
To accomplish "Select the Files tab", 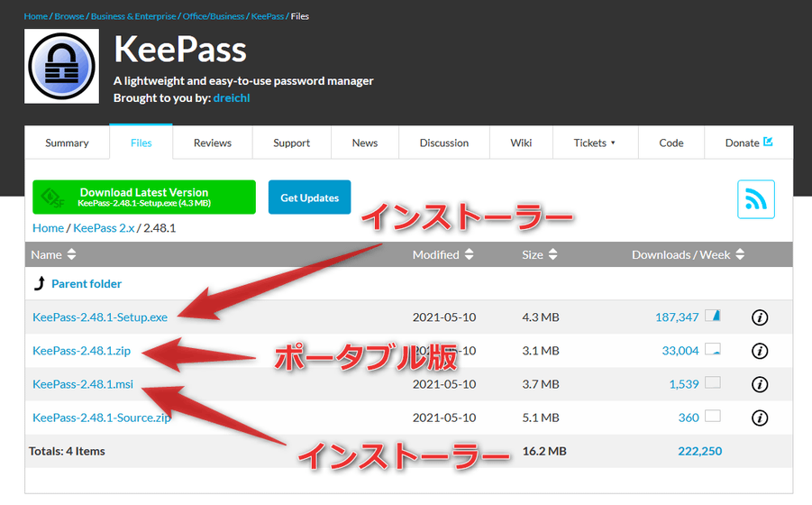I will [141, 143].
